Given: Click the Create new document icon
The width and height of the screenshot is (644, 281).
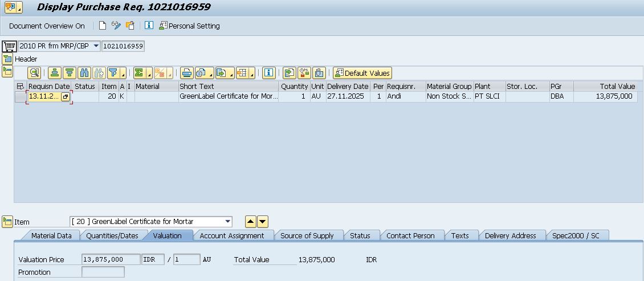Looking at the screenshot, I should pos(103,26).
